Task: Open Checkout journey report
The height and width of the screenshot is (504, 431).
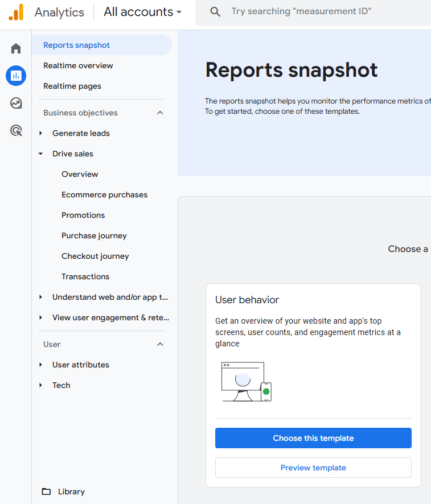Action: coord(95,256)
